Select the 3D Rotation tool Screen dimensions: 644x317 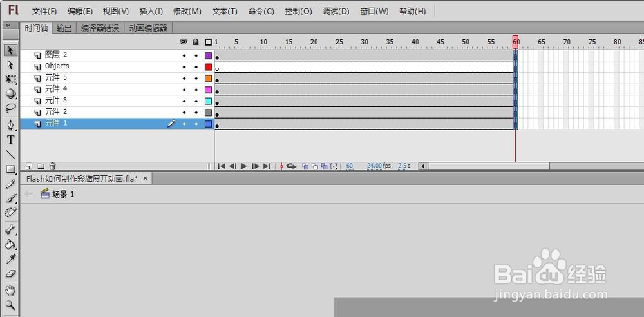pos(10,93)
